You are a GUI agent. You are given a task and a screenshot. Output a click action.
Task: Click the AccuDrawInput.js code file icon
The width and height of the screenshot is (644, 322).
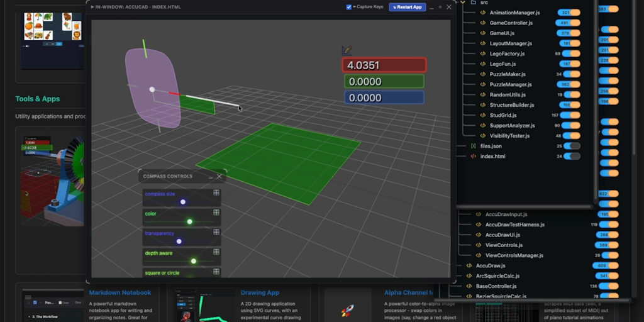click(479, 214)
